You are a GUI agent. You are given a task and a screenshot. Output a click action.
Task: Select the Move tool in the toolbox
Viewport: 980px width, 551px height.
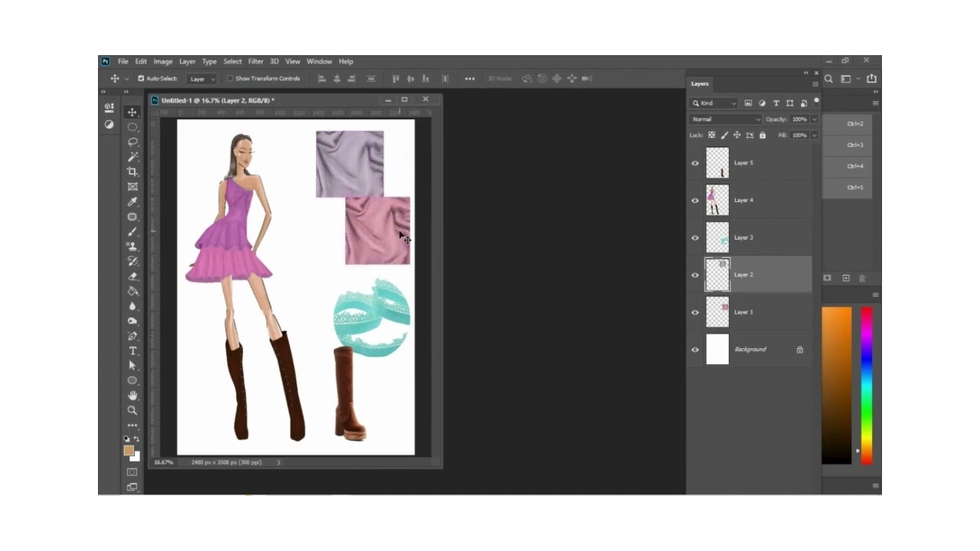click(x=132, y=112)
